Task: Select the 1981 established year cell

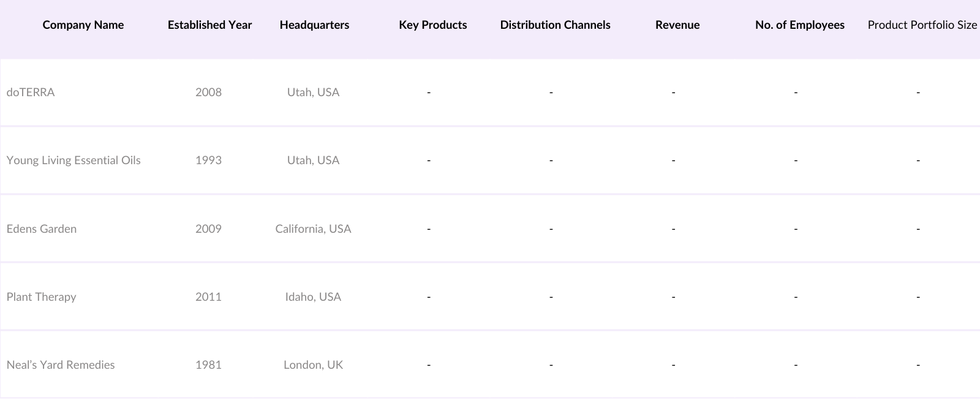Action: pos(208,365)
